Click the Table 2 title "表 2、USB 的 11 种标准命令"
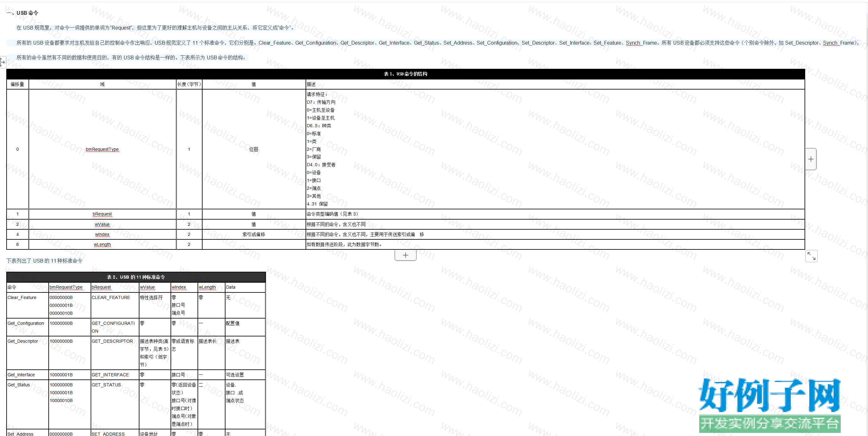The height and width of the screenshot is (436, 868). coord(136,277)
